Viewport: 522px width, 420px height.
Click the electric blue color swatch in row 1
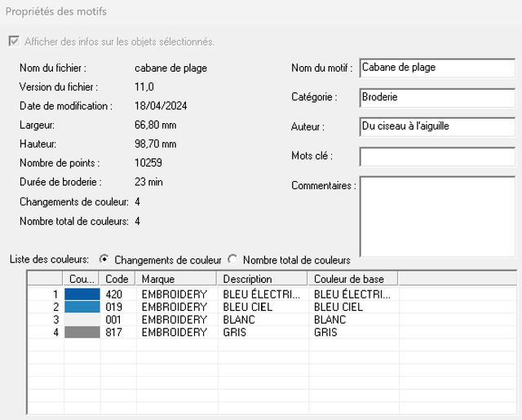82,294
